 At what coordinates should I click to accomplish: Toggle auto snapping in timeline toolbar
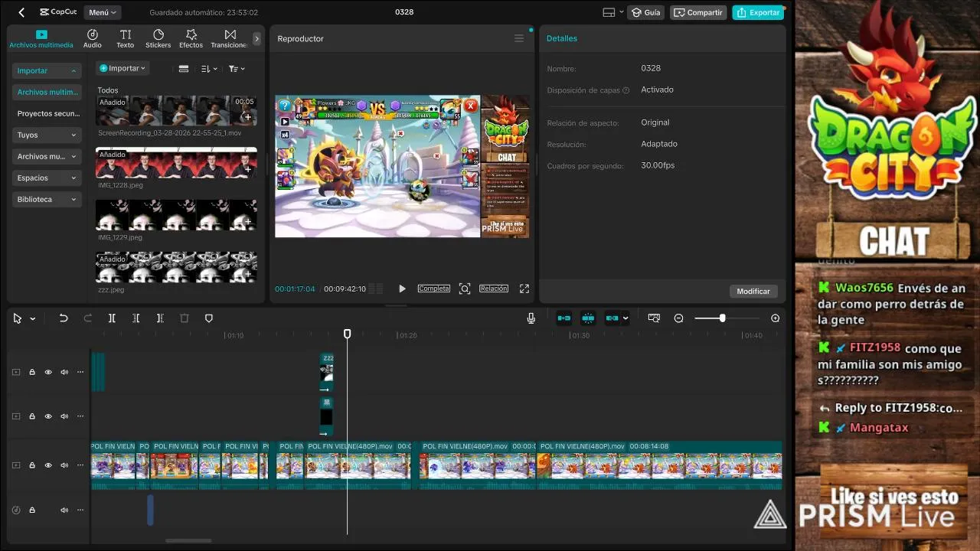(588, 318)
